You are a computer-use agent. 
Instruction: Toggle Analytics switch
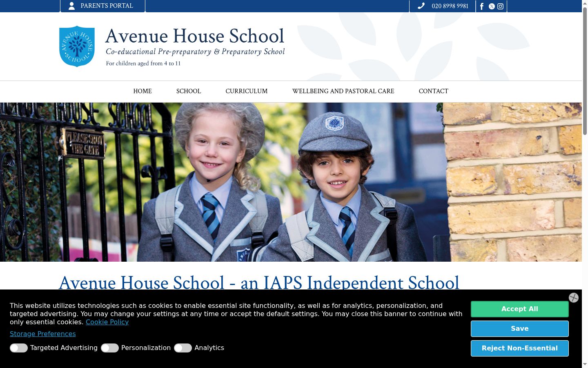183,348
